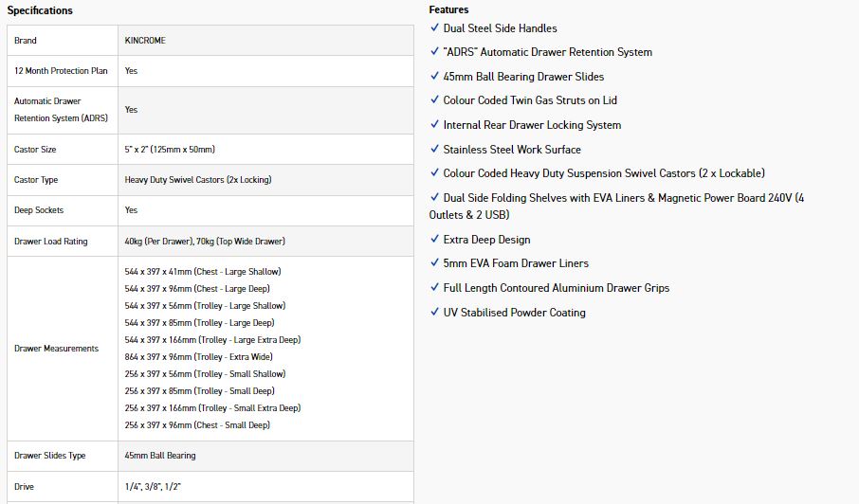Select the checkmark before 5mm EVA Foam Drawer Liners
The image size is (859, 504).
coord(434,263)
